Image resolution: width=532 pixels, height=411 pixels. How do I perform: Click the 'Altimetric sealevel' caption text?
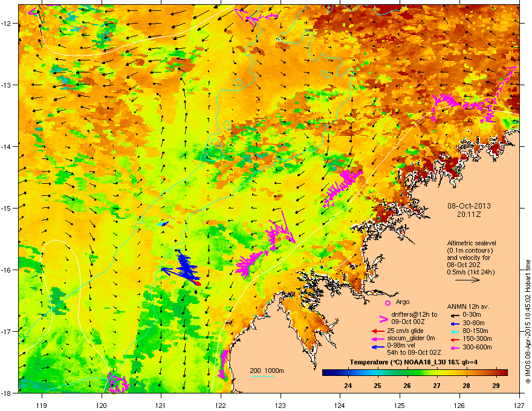472,243
